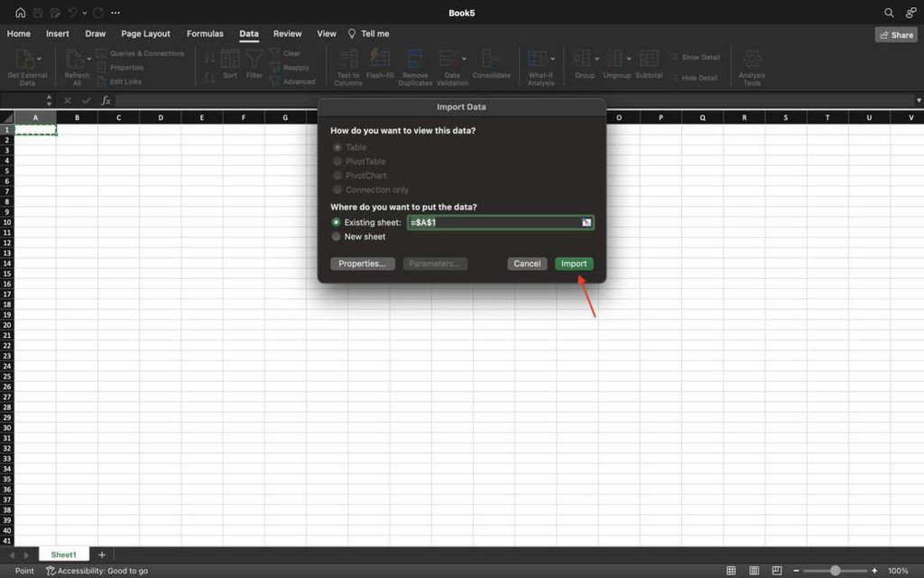Expand the Ungroup dropdown arrow

pos(629,59)
